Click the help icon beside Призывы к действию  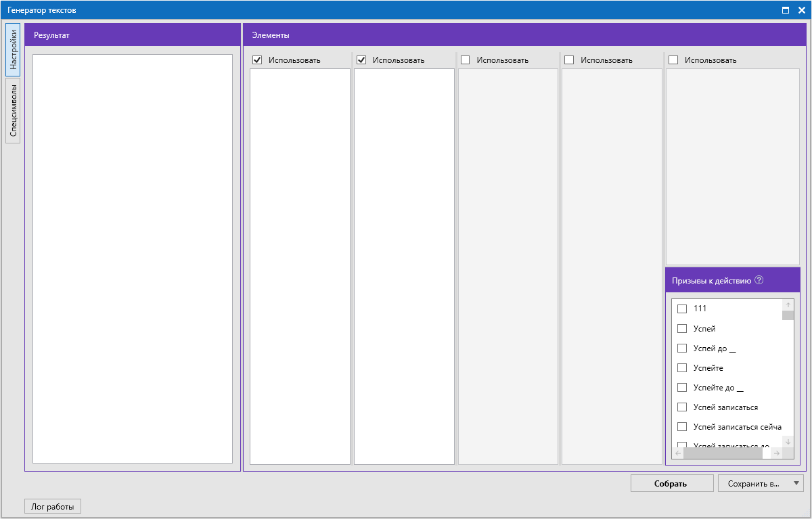pos(759,280)
